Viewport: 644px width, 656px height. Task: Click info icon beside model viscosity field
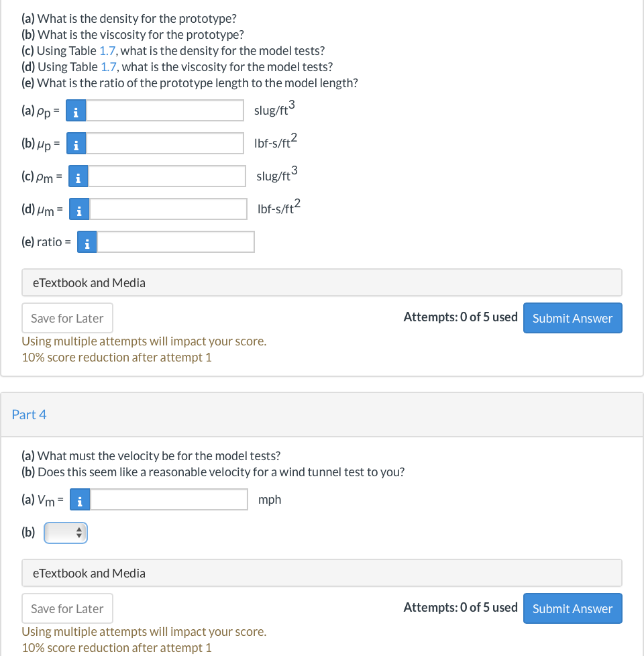79,210
